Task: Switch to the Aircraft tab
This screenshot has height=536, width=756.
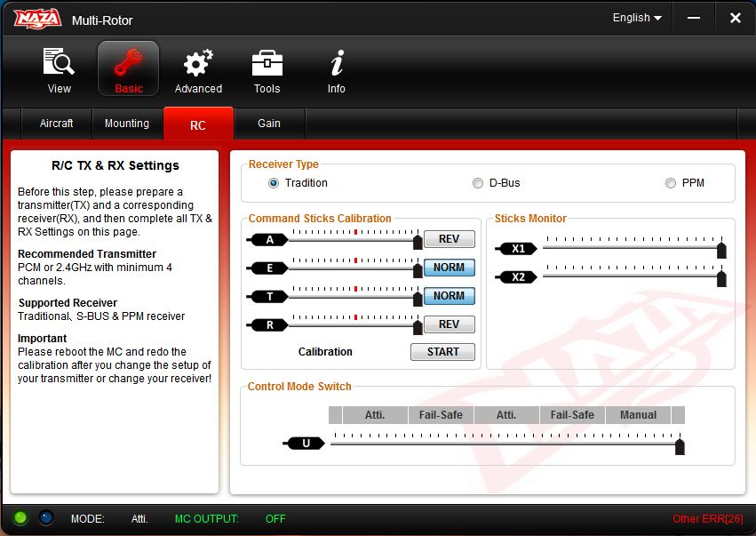Action: point(57,124)
